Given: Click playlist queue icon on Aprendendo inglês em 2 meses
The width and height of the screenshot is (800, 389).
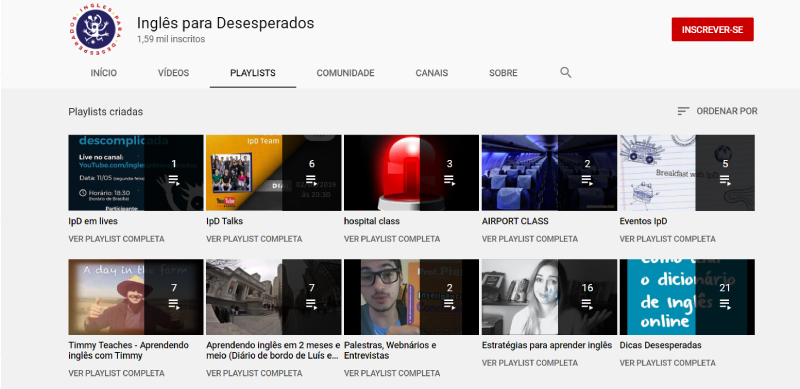Looking at the screenshot, I should pos(312,304).
